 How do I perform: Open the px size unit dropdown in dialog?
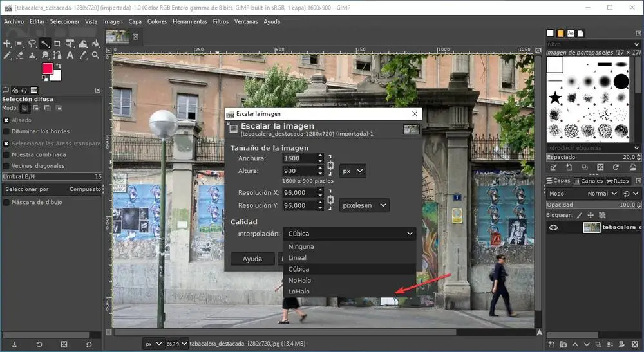click(353, 171)
